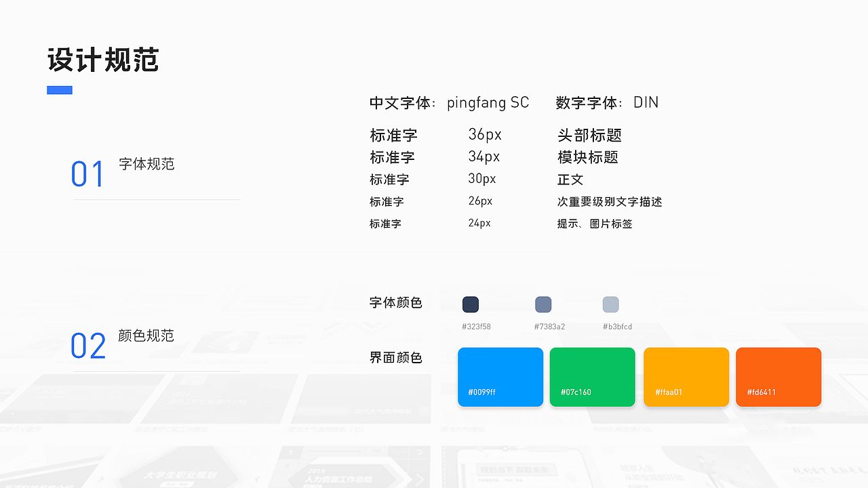Click the 中文字体: pingfang SC text
Viewport: 868px width, 488px height.
point(449,103)
